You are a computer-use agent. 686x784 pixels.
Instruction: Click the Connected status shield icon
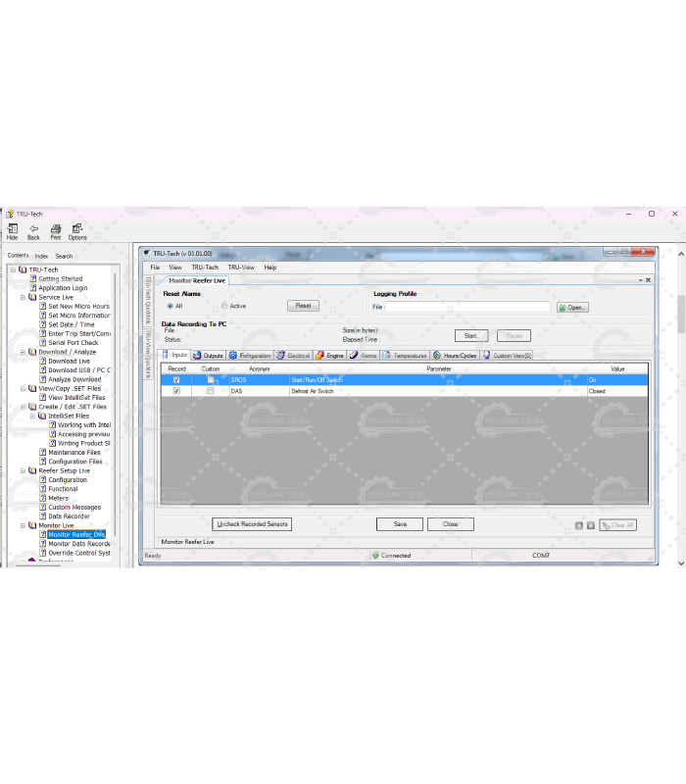(x=374, y=556)
